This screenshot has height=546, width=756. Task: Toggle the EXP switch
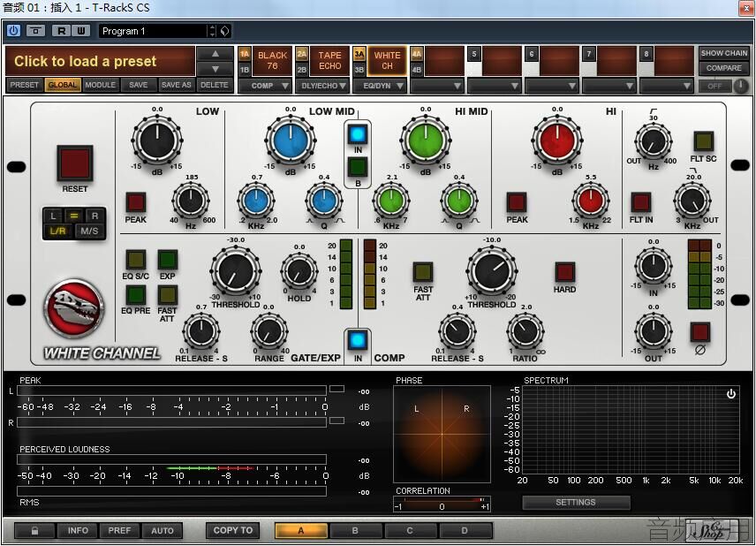tap(167, 260)
